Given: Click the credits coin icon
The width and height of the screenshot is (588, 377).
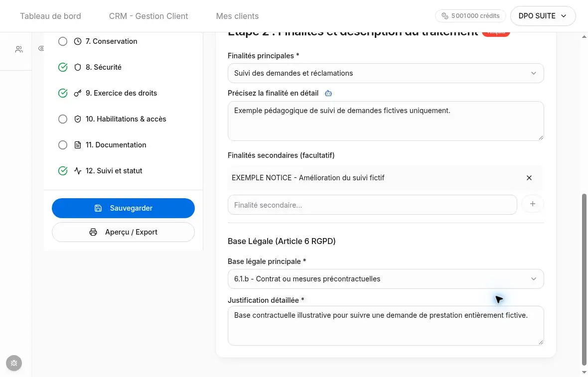Looking at the screenshot, I should coord(445,16).
